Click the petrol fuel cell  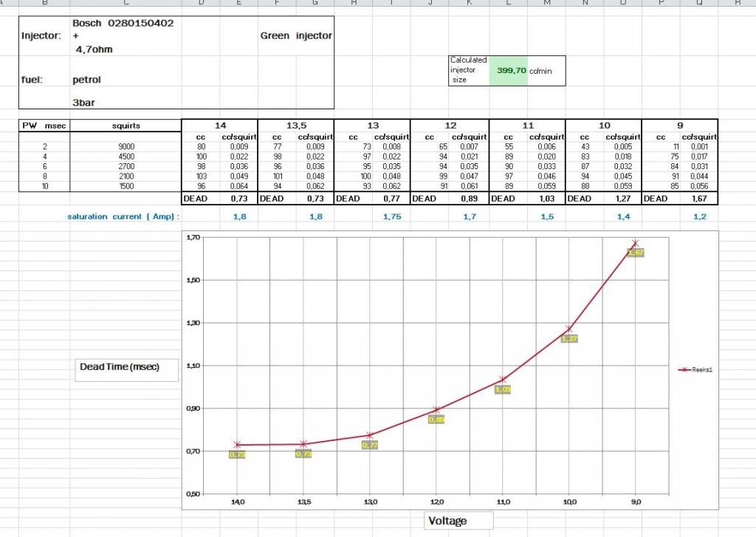click(x=87, y=79)
